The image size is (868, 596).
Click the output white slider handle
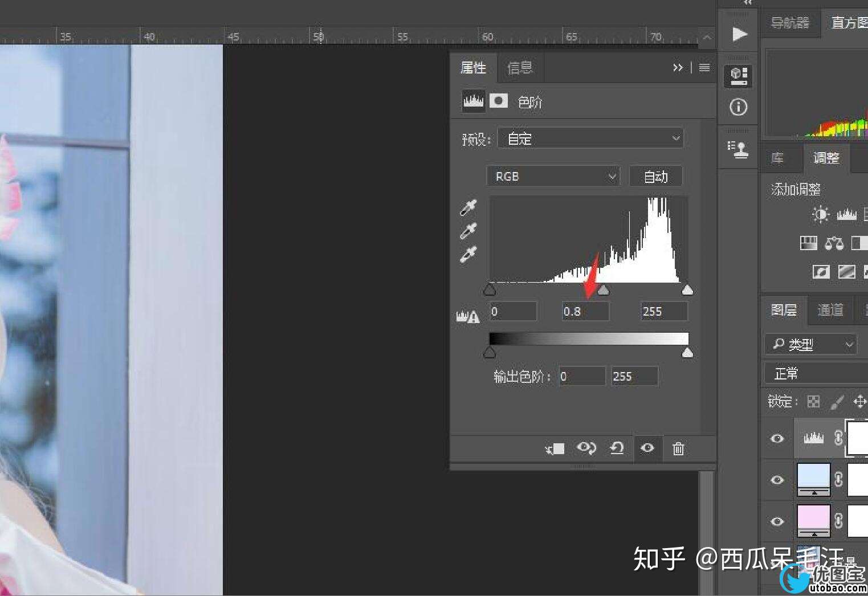pos(688,353)
